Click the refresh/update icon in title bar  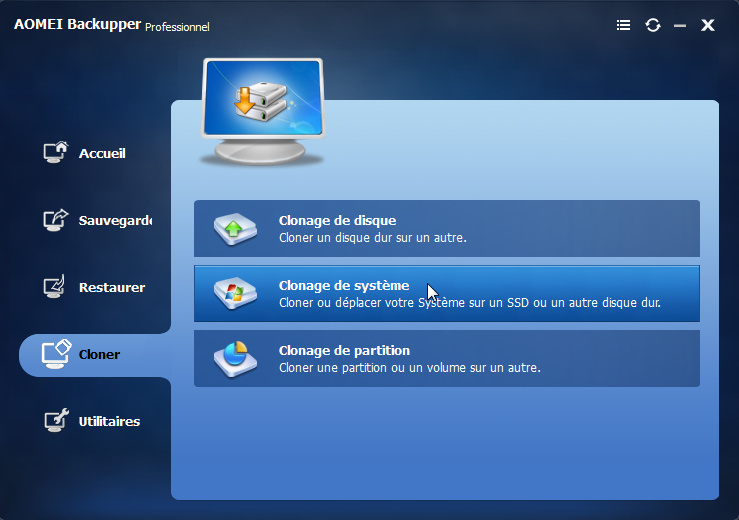pyautogui.click(x=653, y=25)
